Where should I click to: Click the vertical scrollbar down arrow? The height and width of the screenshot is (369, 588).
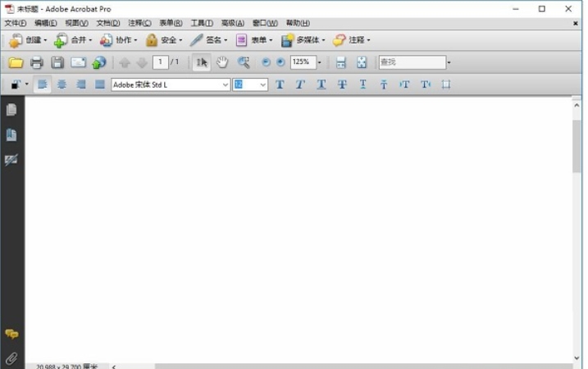point(577,358)
